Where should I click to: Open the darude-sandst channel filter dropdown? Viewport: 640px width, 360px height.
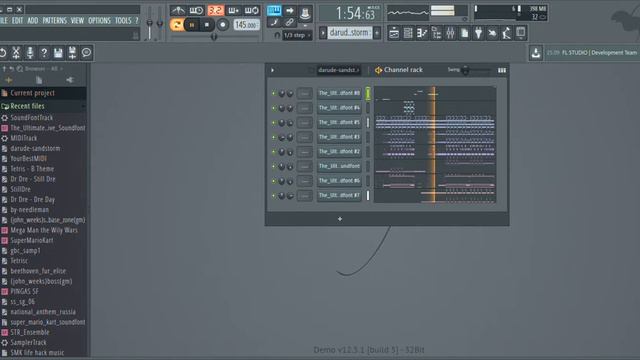click(339, 70)
